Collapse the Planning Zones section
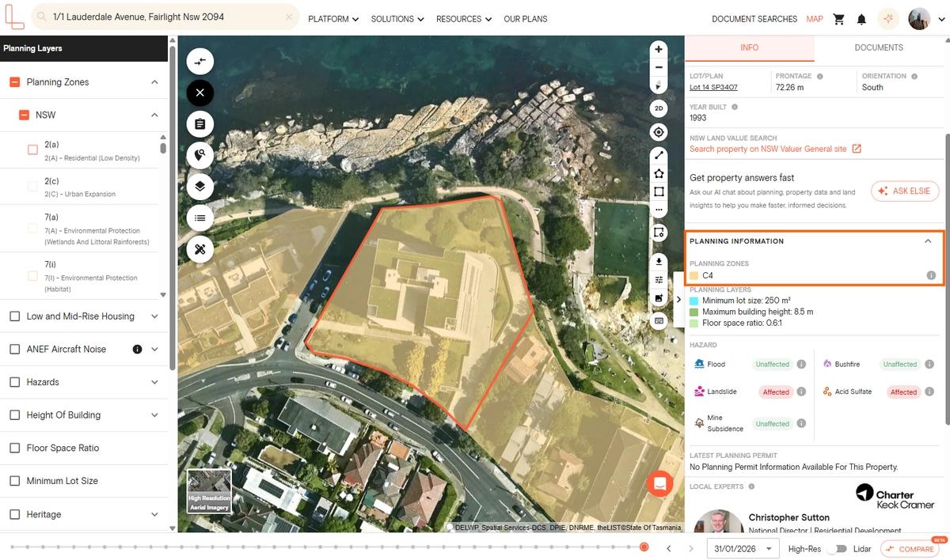Screen dimensions: 950x560 tap(154, 82)
